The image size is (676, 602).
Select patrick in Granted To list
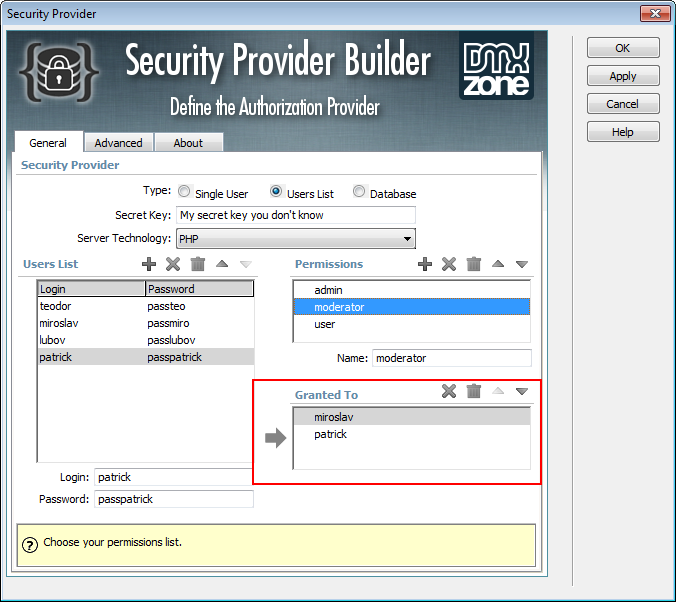point(412,434)
